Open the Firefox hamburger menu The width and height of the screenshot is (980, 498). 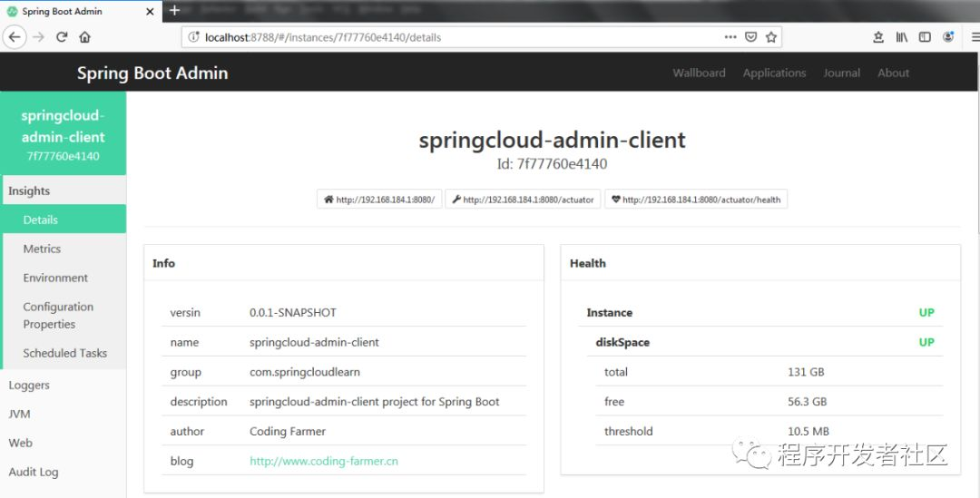click(975, 37)
